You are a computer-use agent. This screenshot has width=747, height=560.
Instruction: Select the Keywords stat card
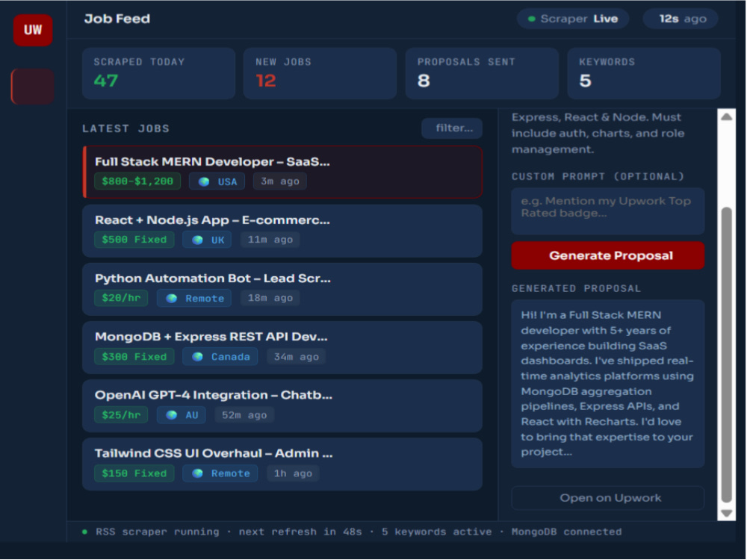644,73
